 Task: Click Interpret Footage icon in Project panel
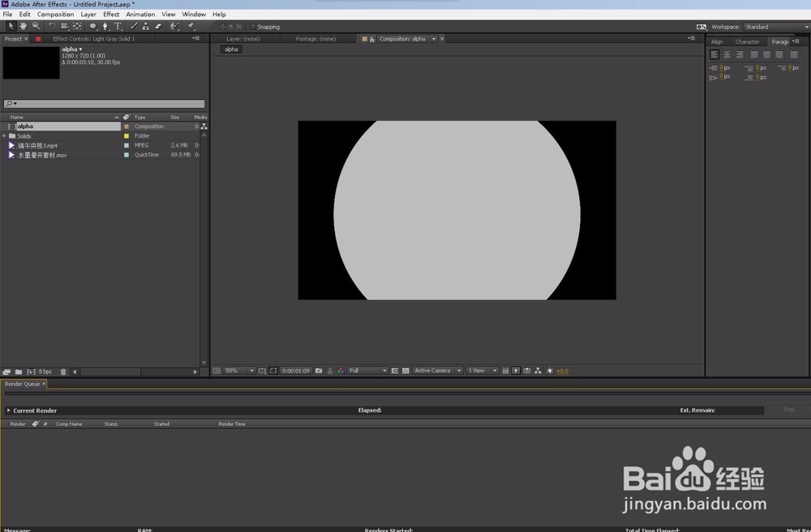pyautogui.click(x=6, y=371)
